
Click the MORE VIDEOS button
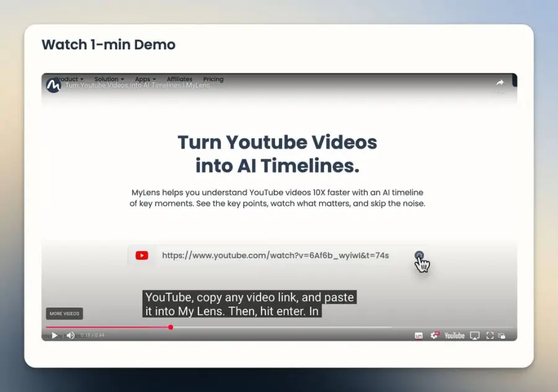(x=64, y=314)
